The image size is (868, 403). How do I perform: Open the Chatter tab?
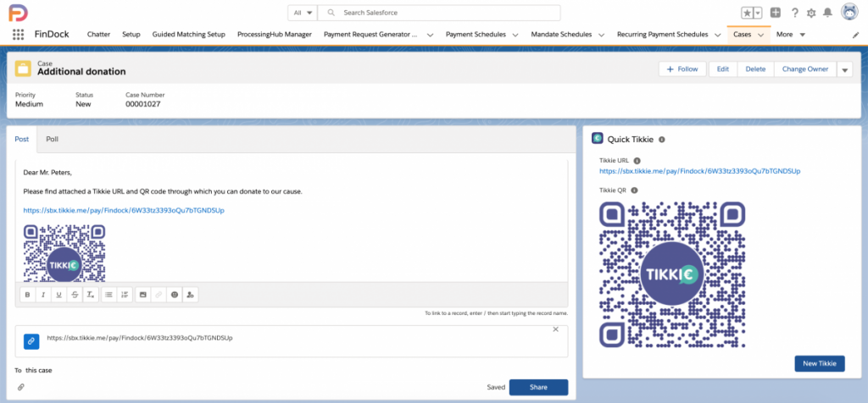pos(98,34)
